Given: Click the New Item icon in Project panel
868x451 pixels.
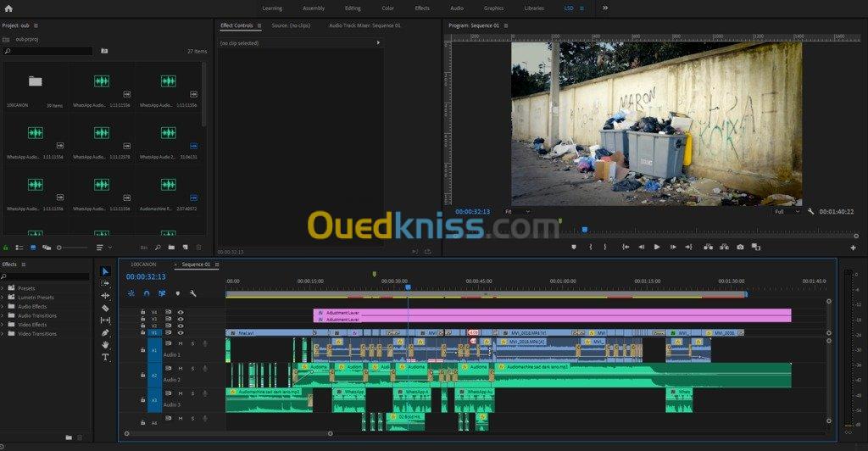Looking at the screenshot, I should [186, 248].
